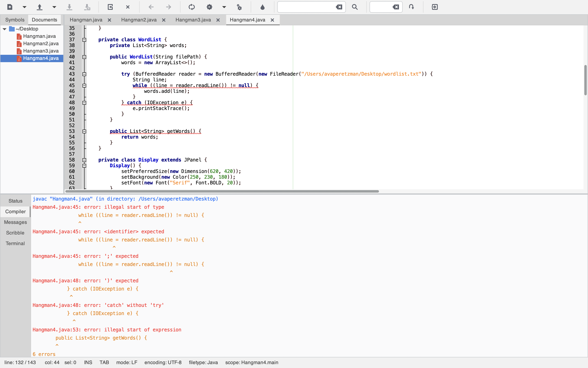Click 'encoding: UTF-8' in the status bar

pyautogui.click(x=163, y=363)
